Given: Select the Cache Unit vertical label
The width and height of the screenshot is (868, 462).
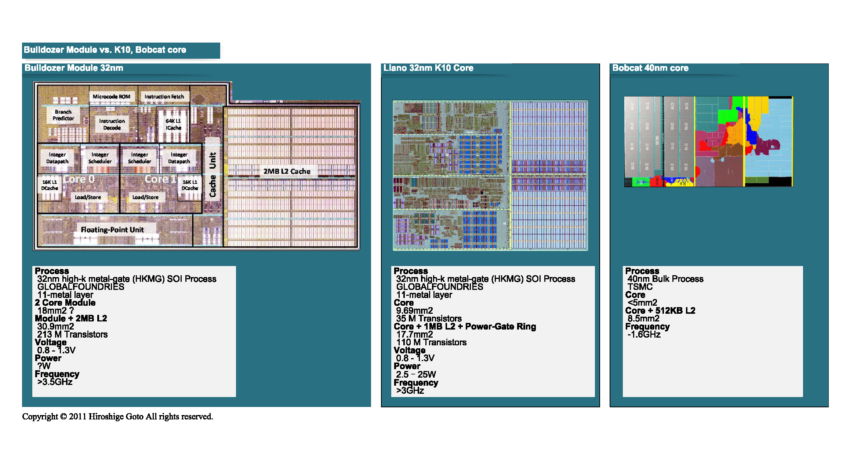Looking at the screenshot, I should [x=213, y=175].
